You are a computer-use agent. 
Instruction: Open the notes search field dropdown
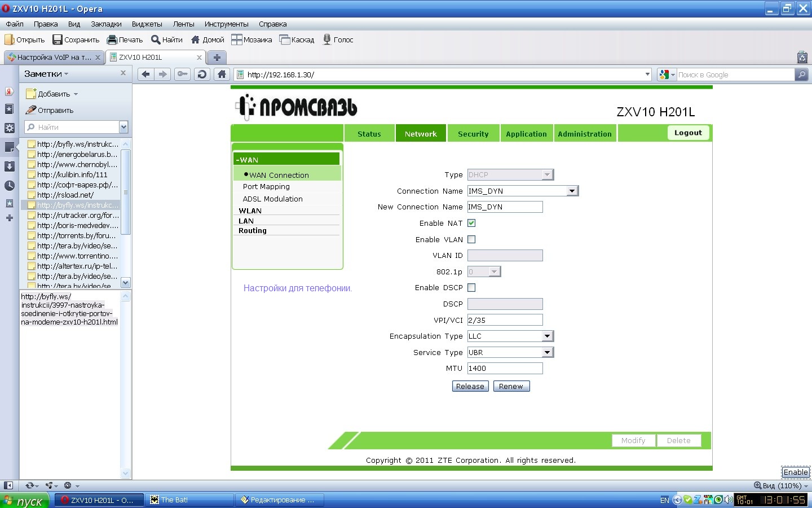pyautogui.click(x=123, y=127)
